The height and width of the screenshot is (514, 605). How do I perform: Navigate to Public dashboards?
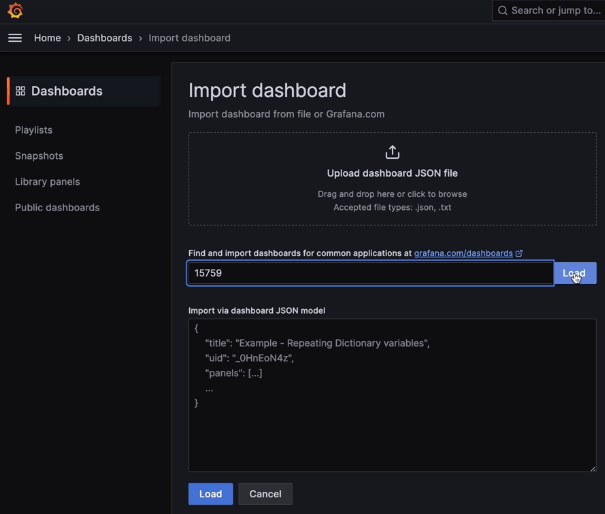(57, 208)
